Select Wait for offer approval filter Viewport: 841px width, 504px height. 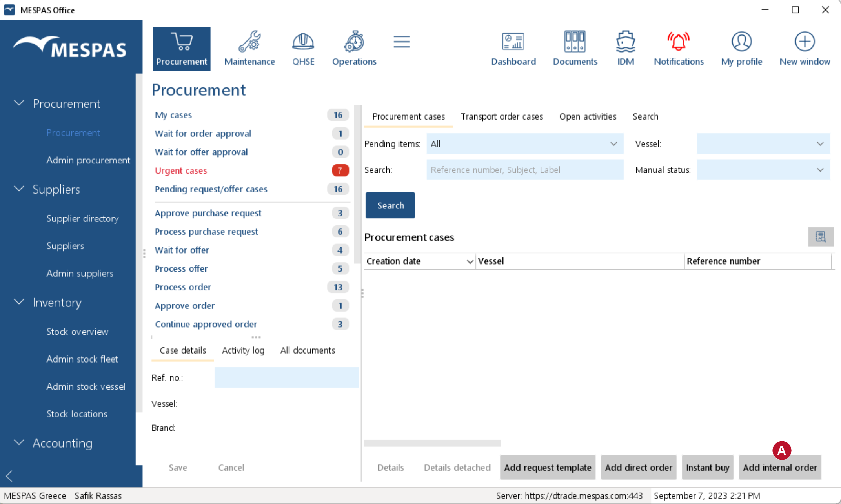[x=251, y=152]
